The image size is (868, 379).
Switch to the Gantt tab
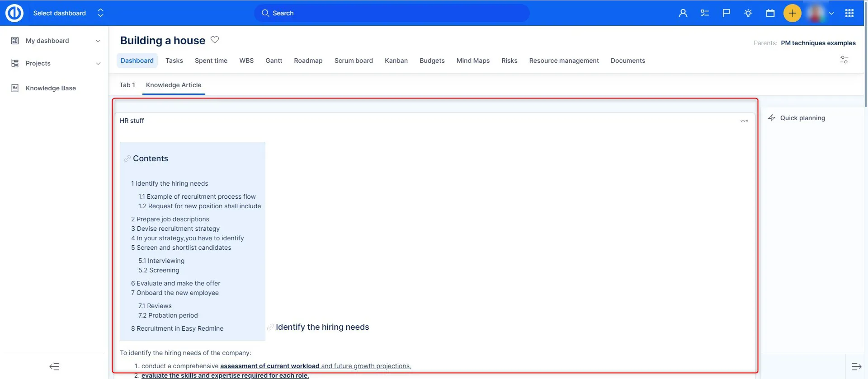[x=274, y=61]
